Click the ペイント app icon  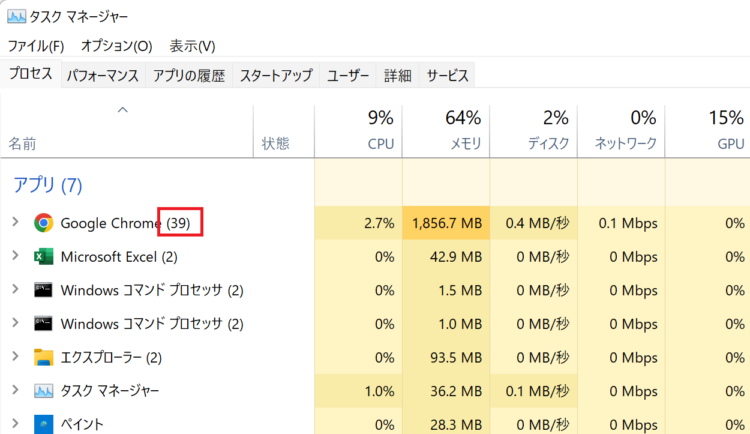click(44, 424)
